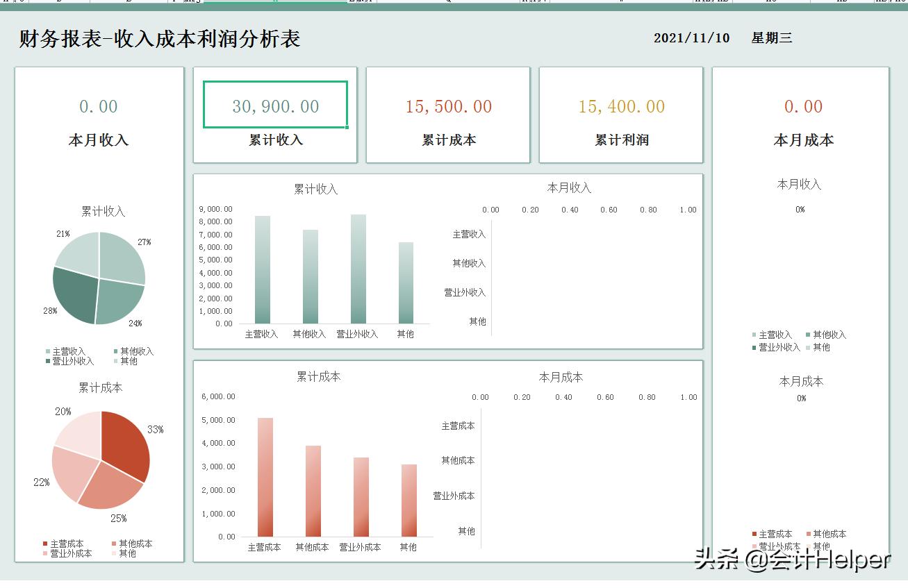Select the date cell showing 2021/11/10

pyautogui.click(x=691, y=38)
